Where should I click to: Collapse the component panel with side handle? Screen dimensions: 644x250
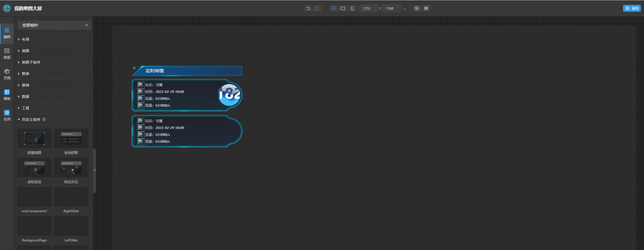coord(95,170)
